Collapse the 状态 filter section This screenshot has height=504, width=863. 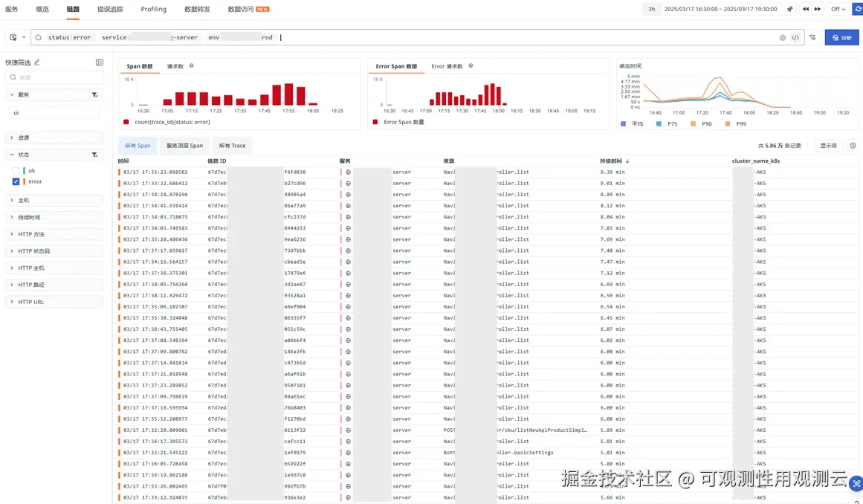coord(12,155)
